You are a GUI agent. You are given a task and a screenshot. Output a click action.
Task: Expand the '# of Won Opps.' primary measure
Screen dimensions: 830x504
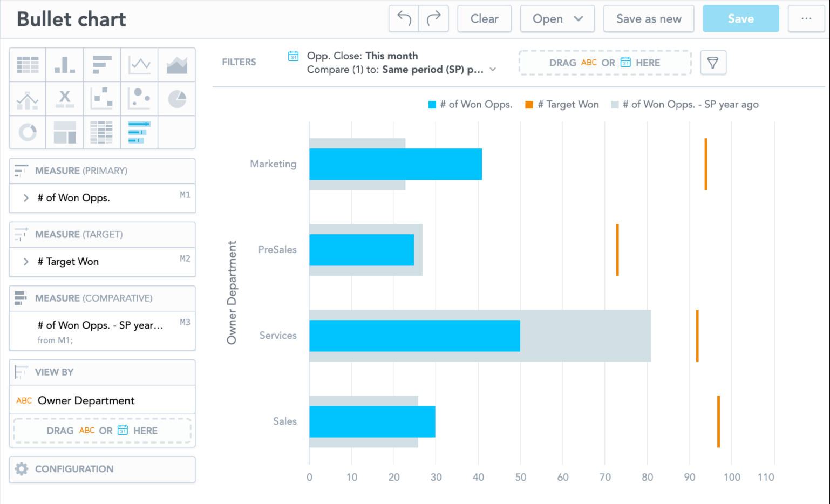click(x=26, y=198)
